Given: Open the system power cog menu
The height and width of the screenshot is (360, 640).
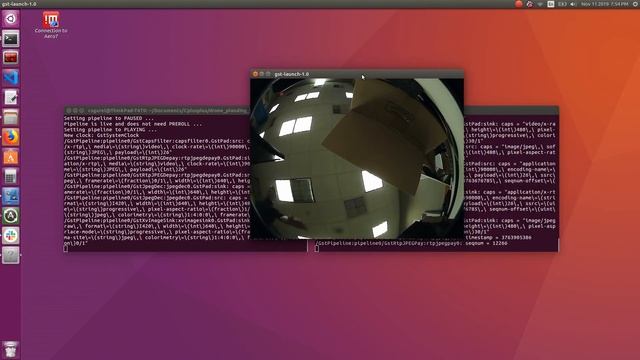Looking at the screenshot, I should coord(636,4).
